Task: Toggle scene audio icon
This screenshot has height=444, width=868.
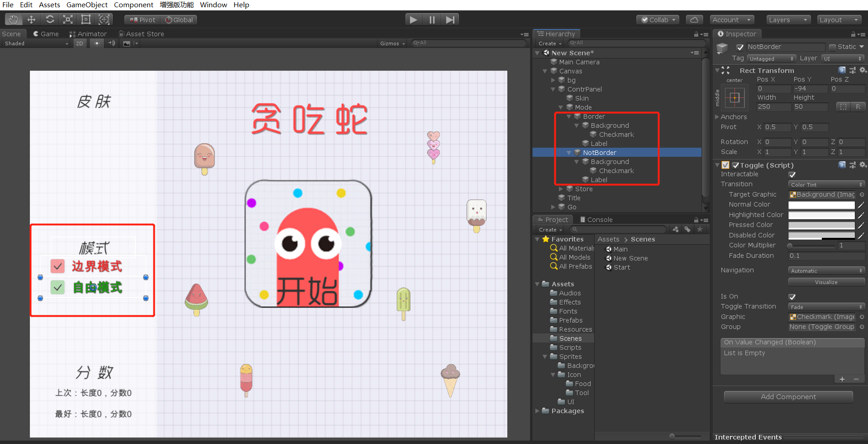Action: click(x=111, y=43)
